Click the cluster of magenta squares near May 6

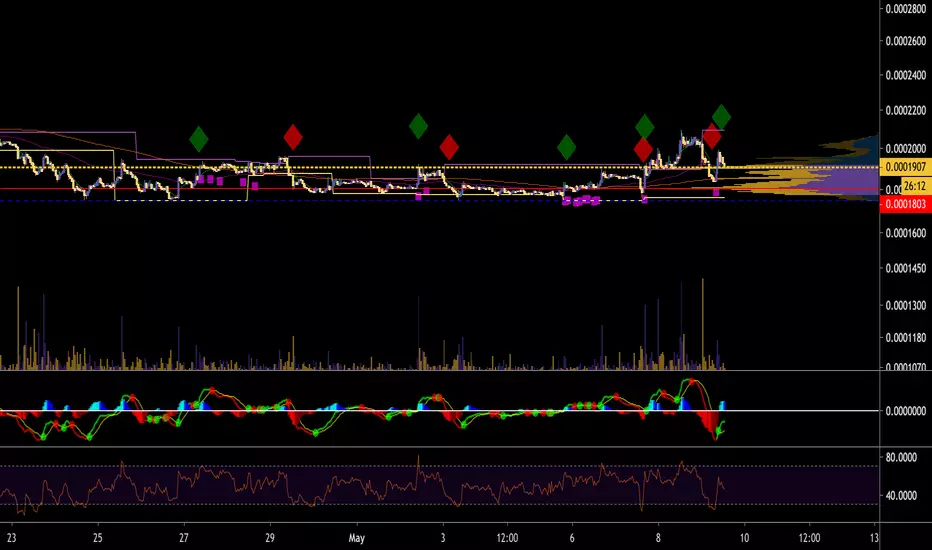click(581, 201)
